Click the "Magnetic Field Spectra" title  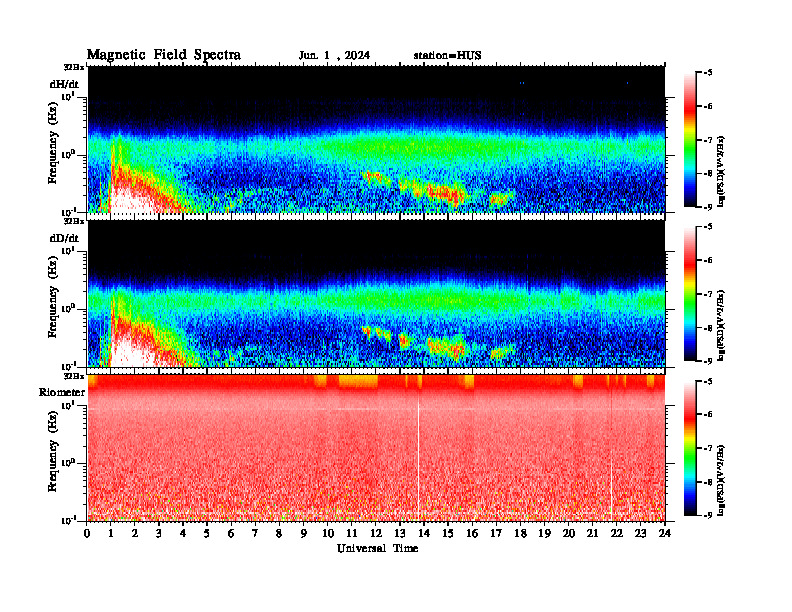click(164, 55)
